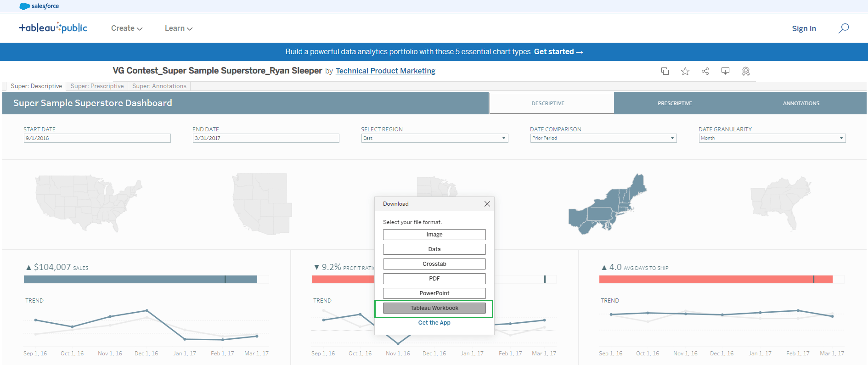Click the Sales trend line chart
868x365 pixels.
pos(146,325)
